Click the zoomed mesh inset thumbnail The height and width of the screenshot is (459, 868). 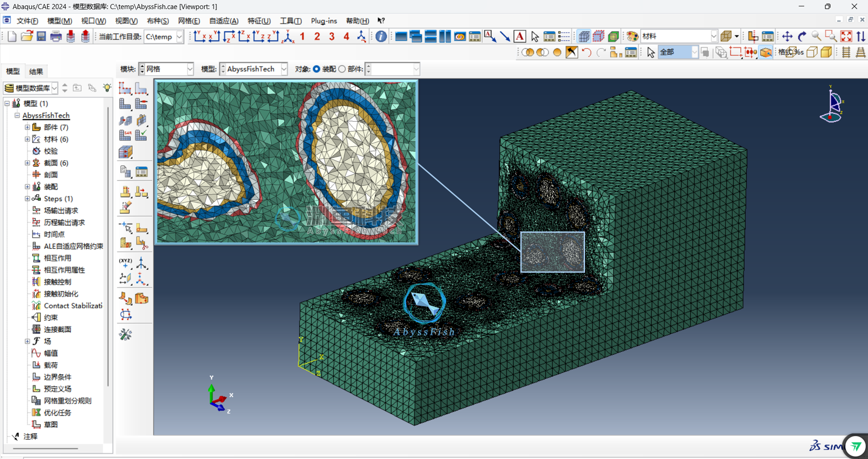[x=286, y=162]
